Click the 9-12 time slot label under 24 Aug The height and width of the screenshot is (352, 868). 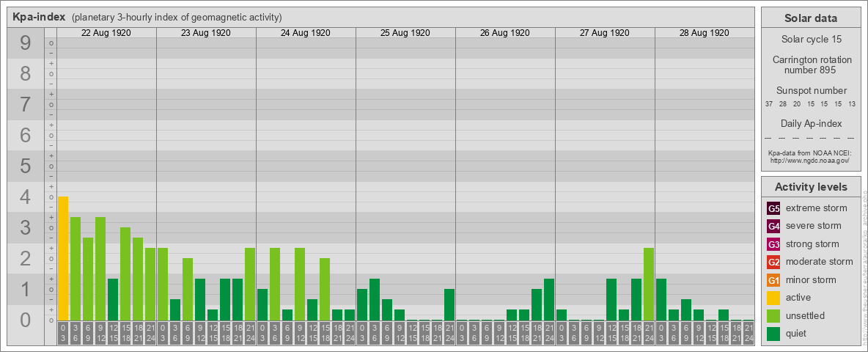click(x=300, y=334)
